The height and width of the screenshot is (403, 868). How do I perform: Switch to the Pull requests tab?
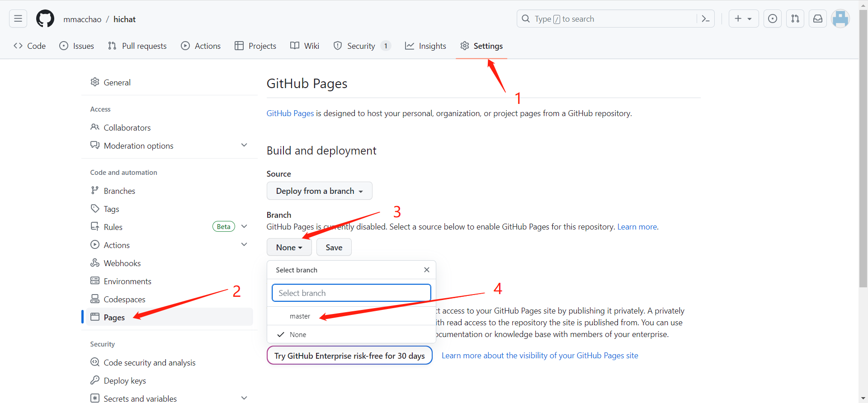137,46
